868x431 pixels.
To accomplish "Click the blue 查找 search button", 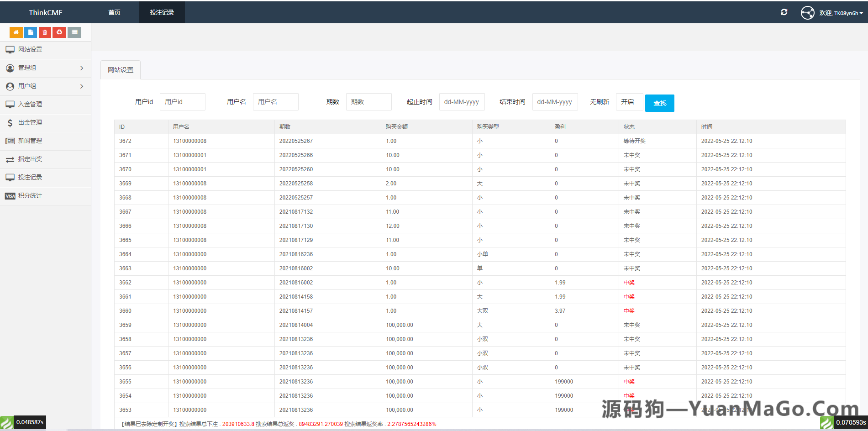I will [x=659, y=103].
